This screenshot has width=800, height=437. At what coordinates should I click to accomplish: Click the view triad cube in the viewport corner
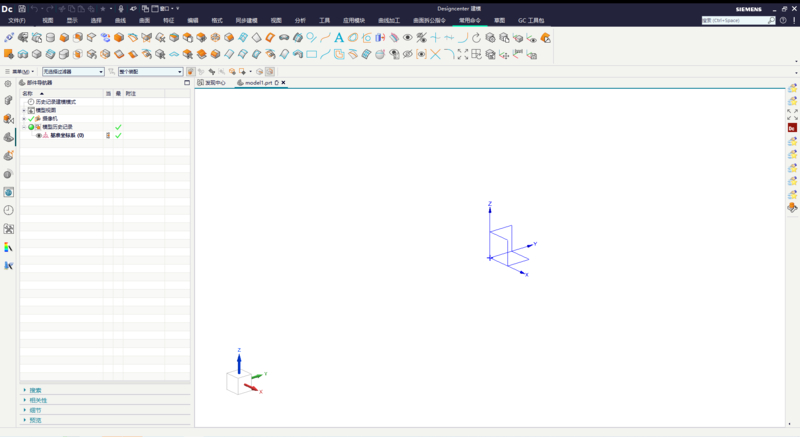(239, 382)
